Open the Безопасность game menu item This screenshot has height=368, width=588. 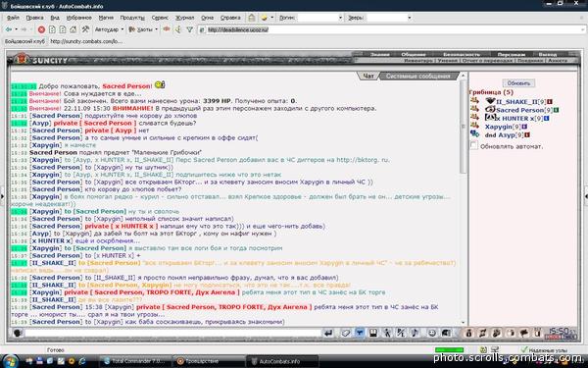(x=462, y=54)
